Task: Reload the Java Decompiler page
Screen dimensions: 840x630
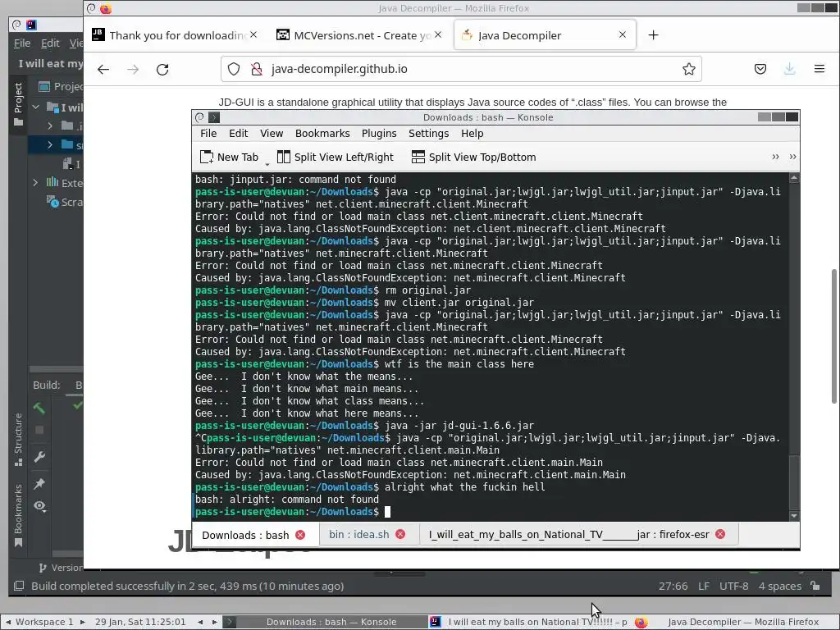Action: (162, 69)
